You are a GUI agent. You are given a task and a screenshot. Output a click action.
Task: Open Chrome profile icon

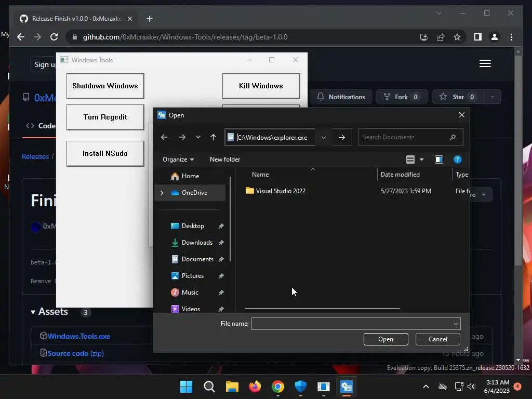click(495, 37)
